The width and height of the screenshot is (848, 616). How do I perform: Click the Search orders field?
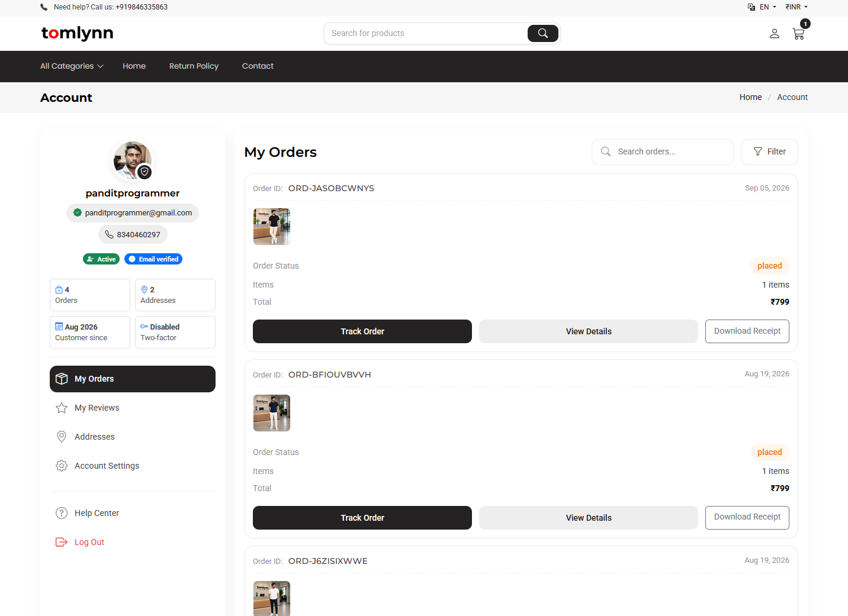663,152
